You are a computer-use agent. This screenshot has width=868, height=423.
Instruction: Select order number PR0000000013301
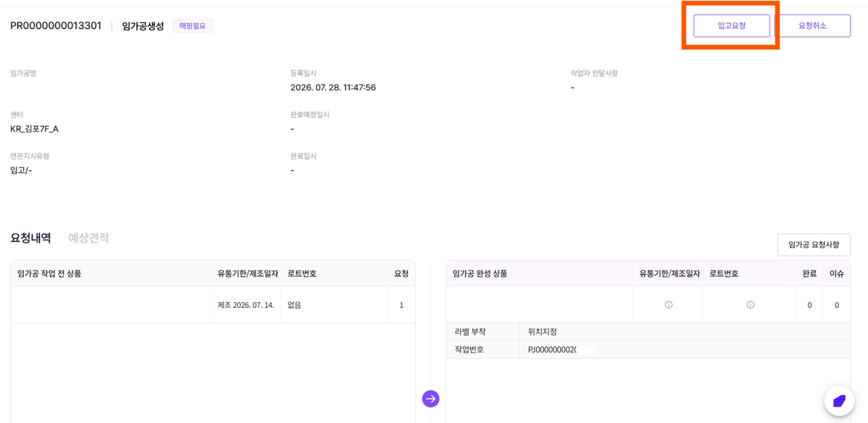point(56,26)
